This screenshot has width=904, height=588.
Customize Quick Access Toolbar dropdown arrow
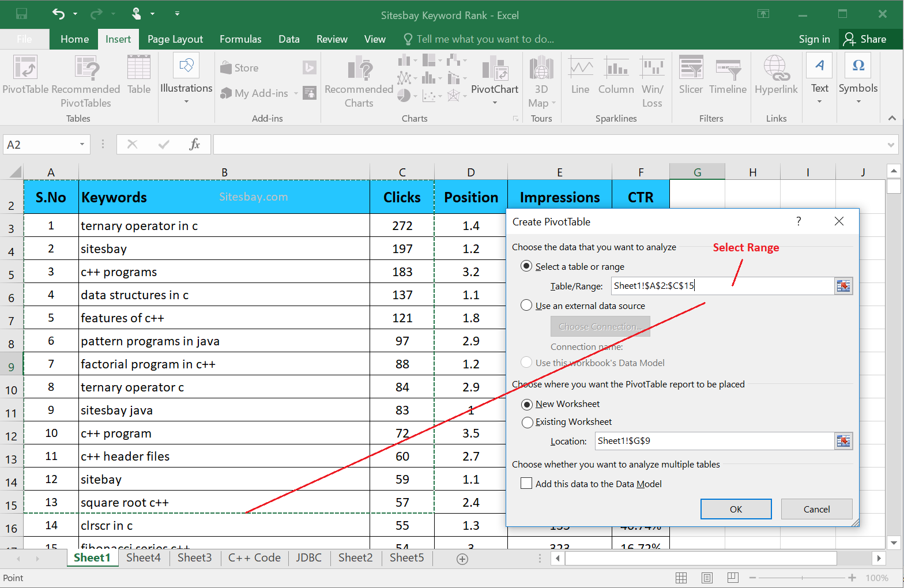[177, 13]
